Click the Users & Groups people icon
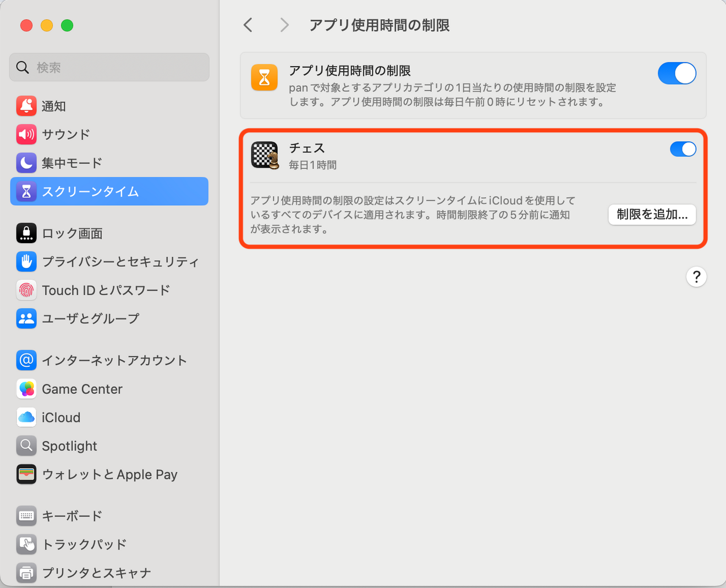The height and width of the screenshot is (588, 726). (x=26, y=318)
